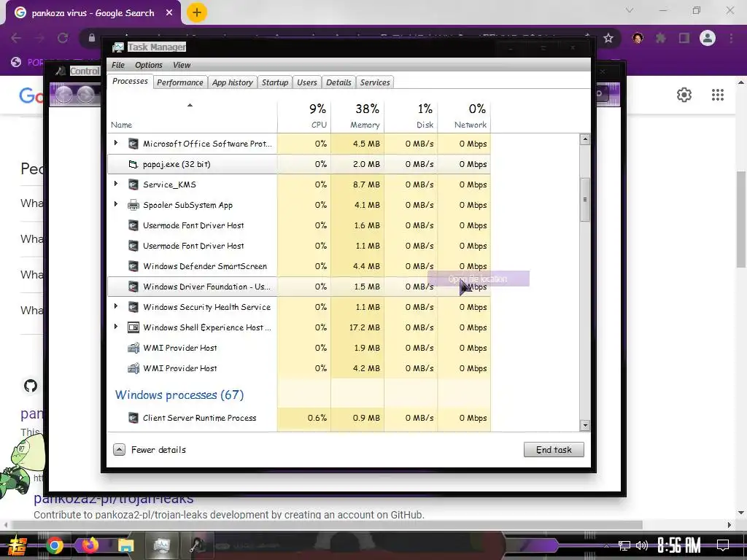Open File Explorer from the taskbar
Viewport: 747px width, 560px height.
coord(125,545)
